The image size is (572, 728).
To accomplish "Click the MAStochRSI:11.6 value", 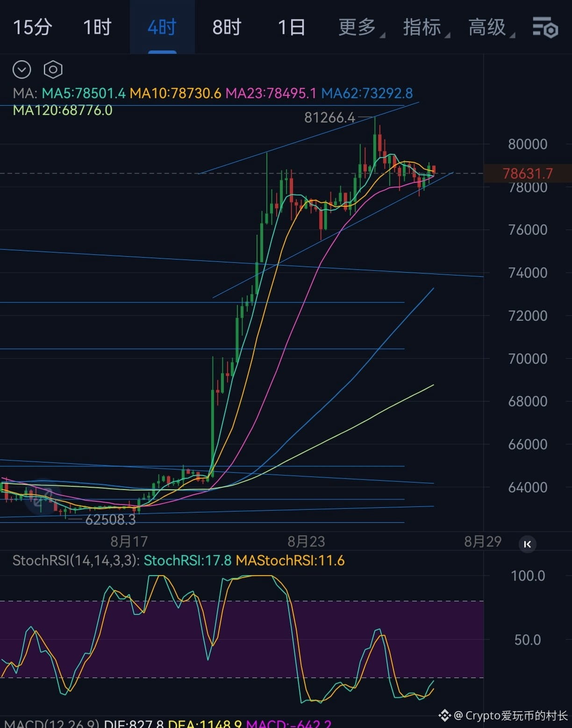I will click(x=290, y=560).
